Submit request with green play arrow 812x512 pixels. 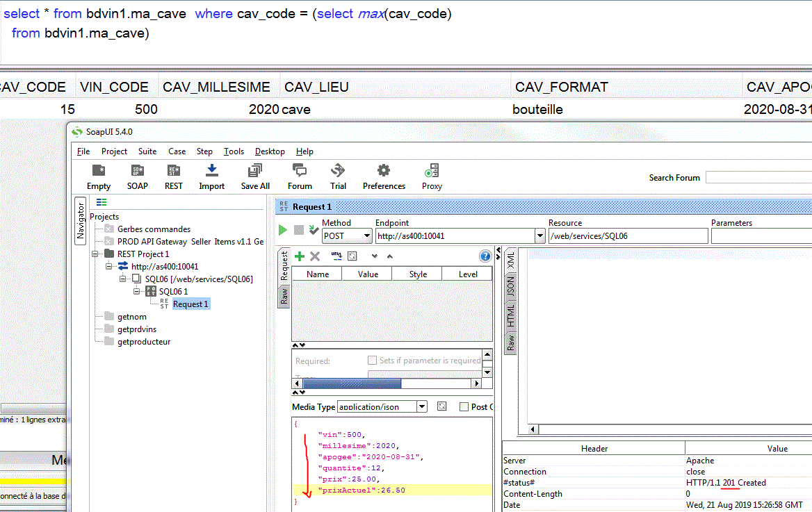coord(283,230)
